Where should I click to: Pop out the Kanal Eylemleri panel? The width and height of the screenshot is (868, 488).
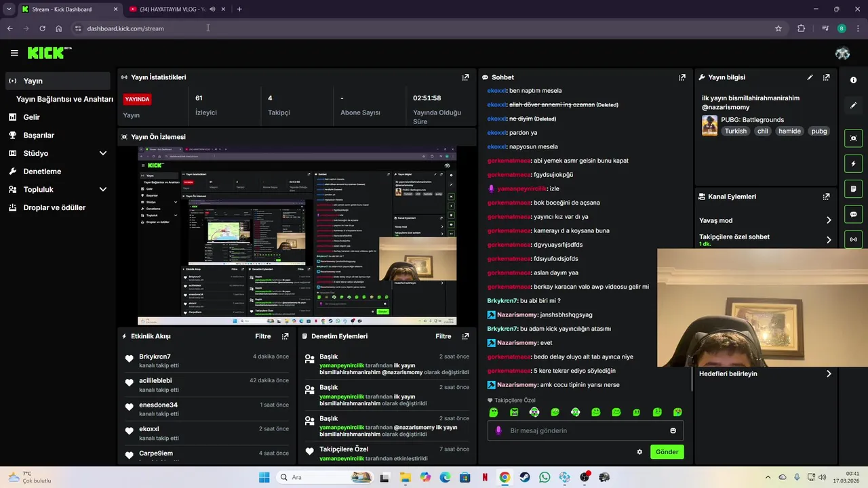click(826, 197)
